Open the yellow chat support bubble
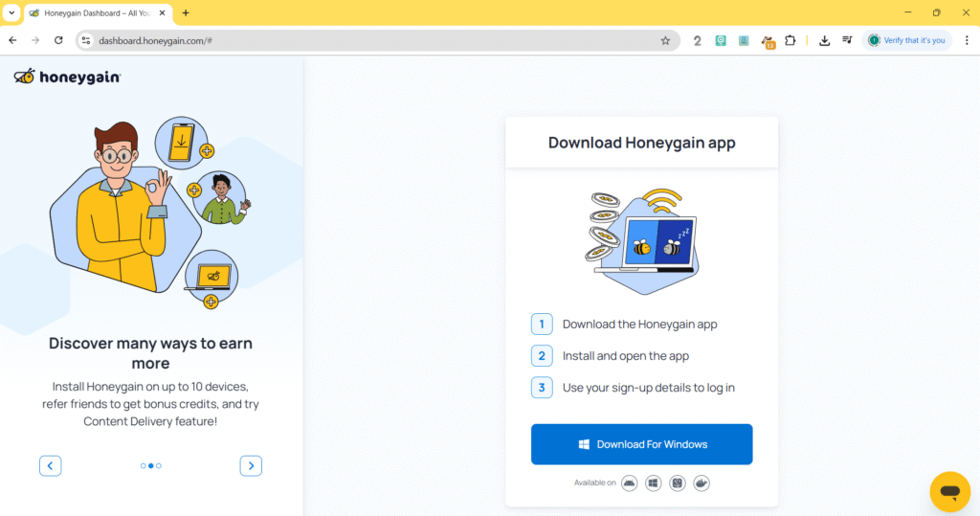The image size is (980, 516). 950,492
